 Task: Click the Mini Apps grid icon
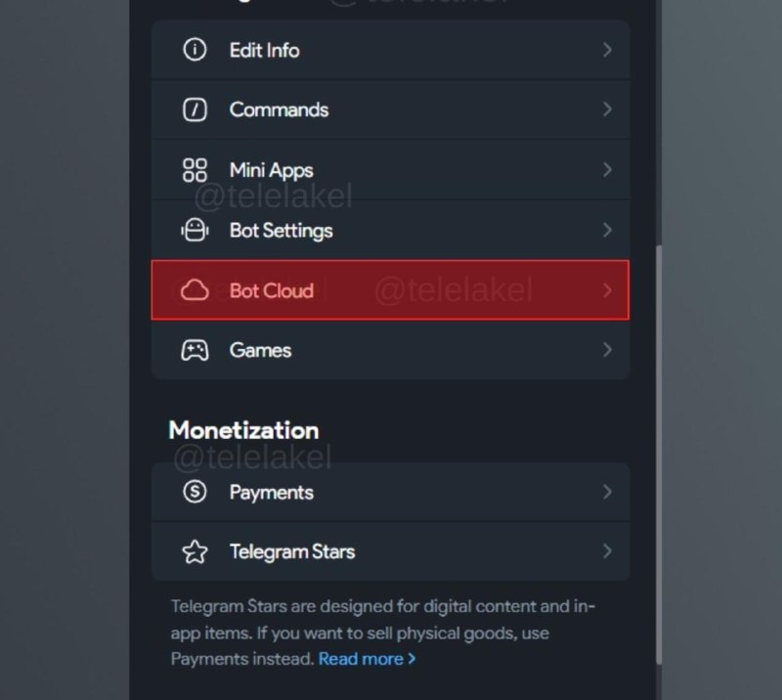pos(195,170)
